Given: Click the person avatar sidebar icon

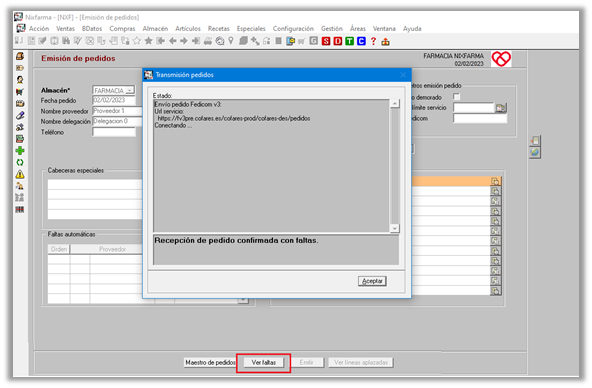Looking at the screenshot, I should pos(20,80).
